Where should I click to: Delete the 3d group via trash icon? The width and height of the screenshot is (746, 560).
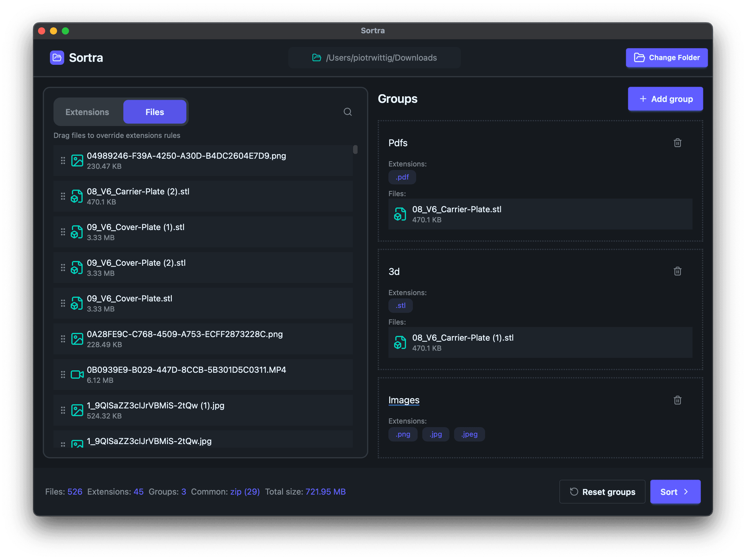click(x=678, y=271)
